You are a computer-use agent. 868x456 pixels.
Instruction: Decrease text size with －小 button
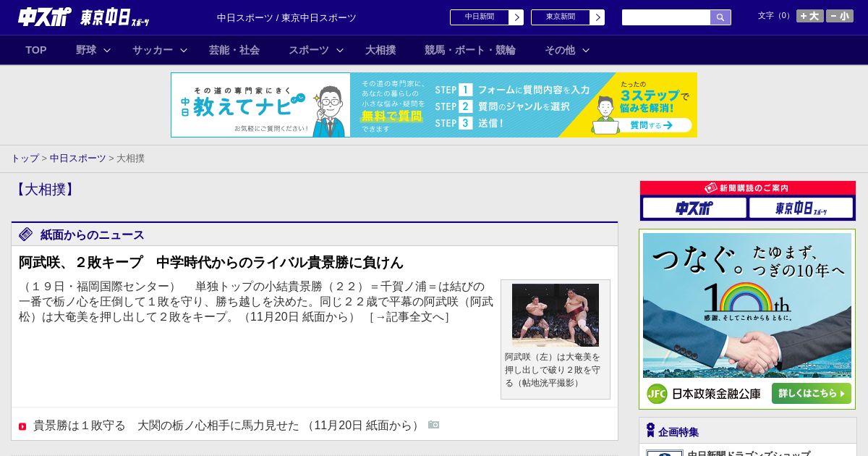[x=840, y=16]
